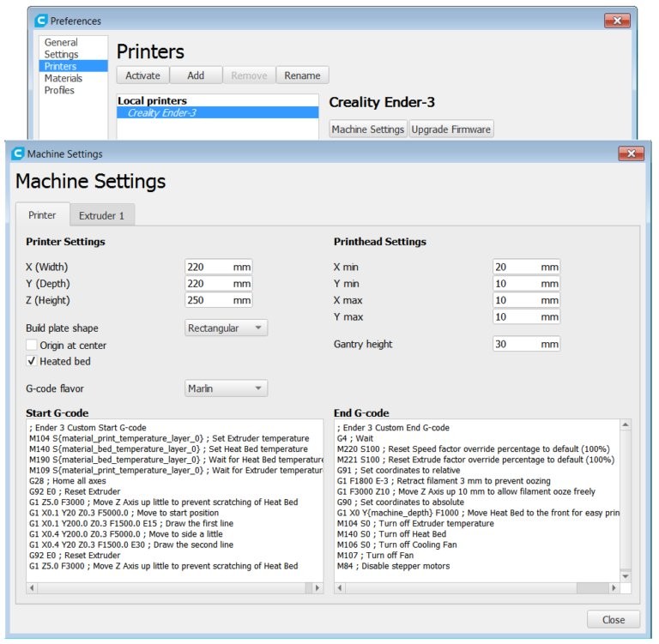Select Materials in the Preferences sidebar
Screen dimensions: 659x644
tap(63, 78)
